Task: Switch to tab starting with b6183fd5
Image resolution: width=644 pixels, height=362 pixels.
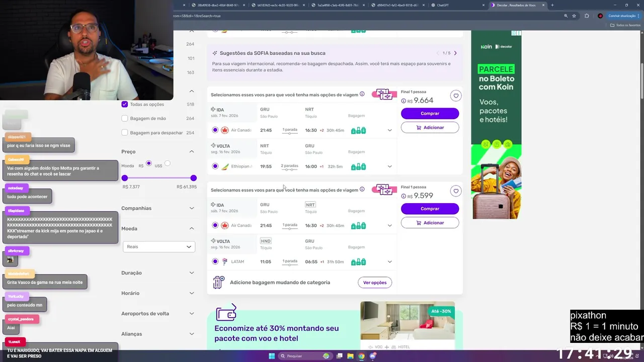Action: 278,5
